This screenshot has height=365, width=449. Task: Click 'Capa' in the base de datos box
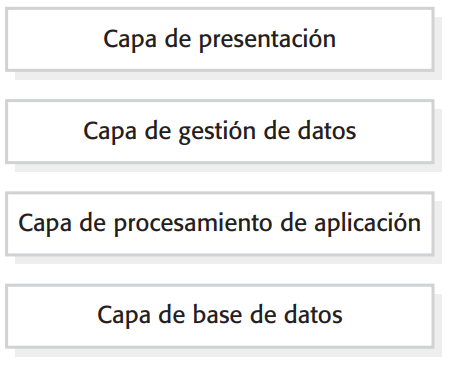[124, 316]
